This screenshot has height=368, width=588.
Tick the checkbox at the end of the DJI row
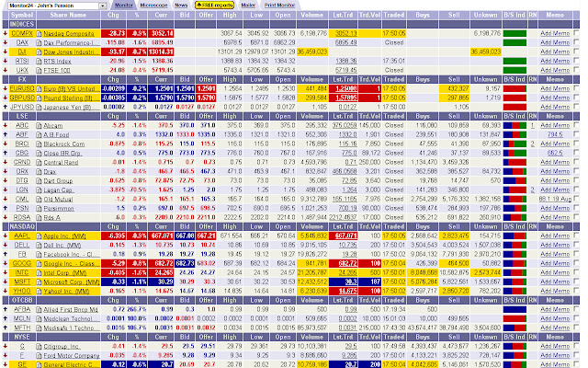pyautogui.click(x=576, y=52)
